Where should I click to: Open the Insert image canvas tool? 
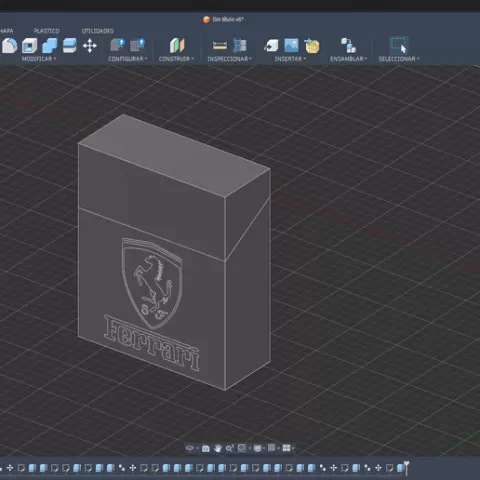click(291, 45)
